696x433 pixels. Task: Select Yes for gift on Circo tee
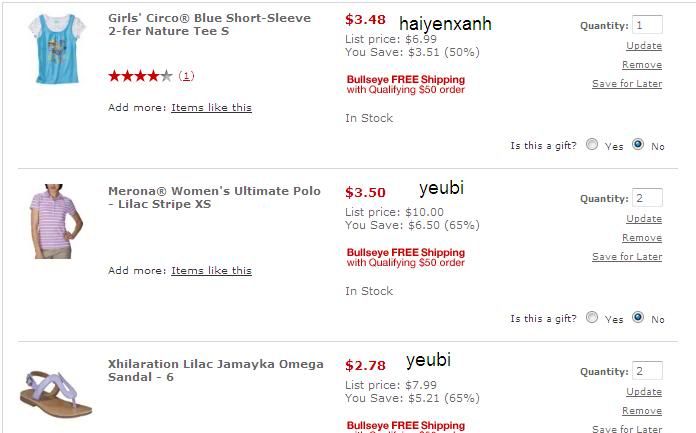[x=592, y=145]
